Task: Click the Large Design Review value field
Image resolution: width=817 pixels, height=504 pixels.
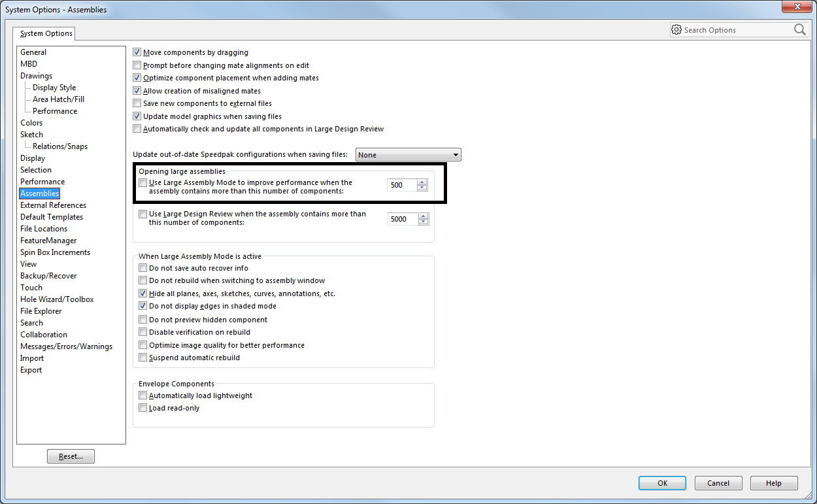Action: 401,219
